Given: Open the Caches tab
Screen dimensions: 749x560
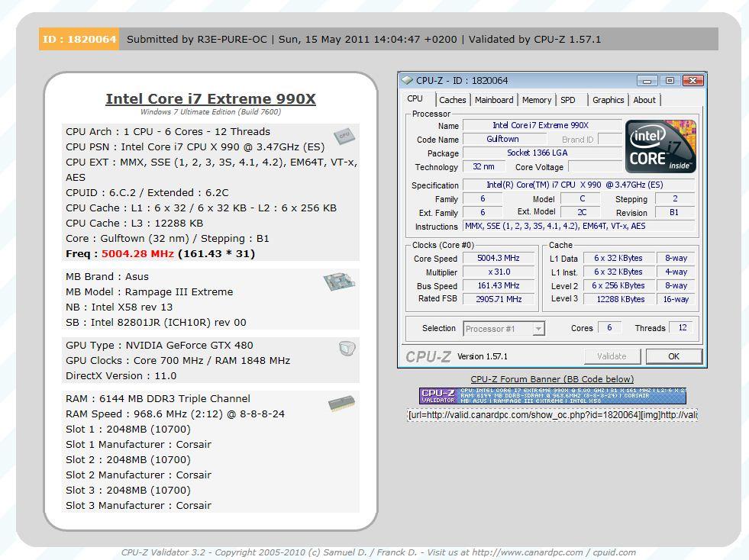Looking at the screenshot, I should (452, 100).
